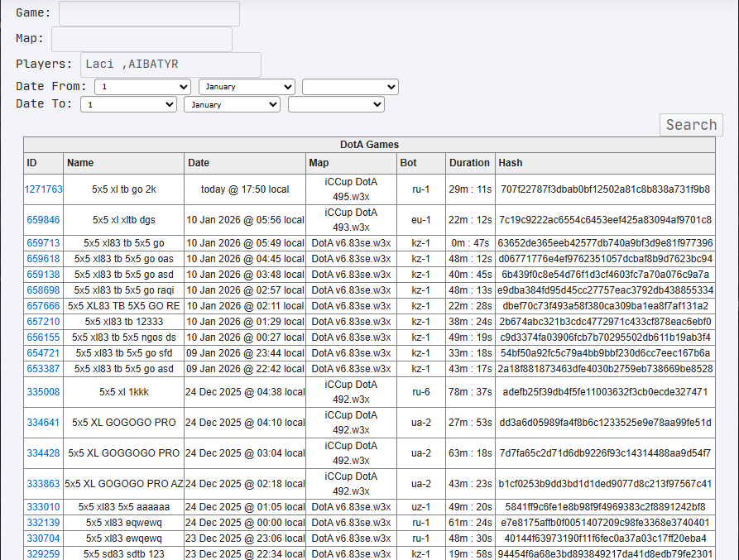The width and height of the screenshot is (739, 560).
Task: Open game ID 1271763 link
Action: [43, 189]
